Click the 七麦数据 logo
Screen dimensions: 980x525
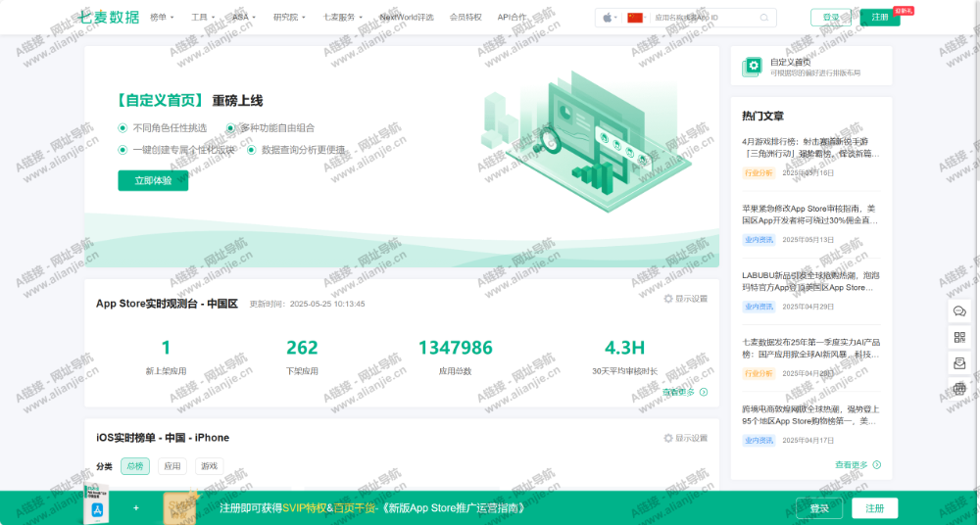(110, 17)
